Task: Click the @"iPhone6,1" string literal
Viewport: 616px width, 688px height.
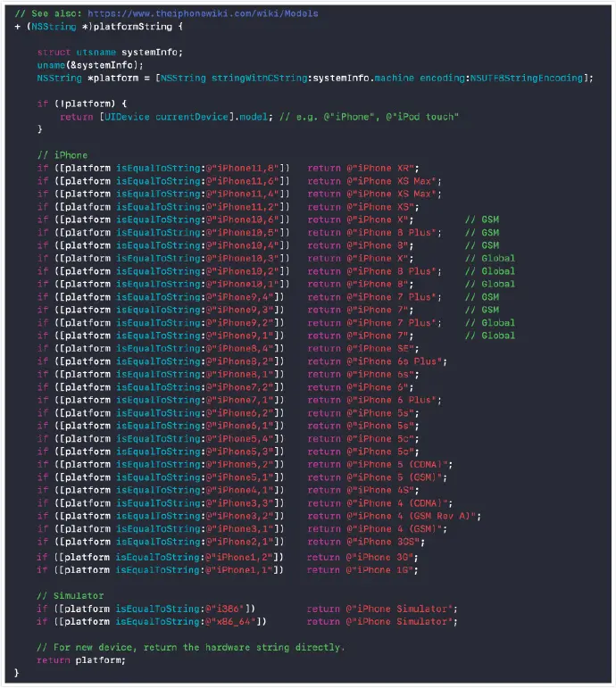Action: tap(241, 426)
